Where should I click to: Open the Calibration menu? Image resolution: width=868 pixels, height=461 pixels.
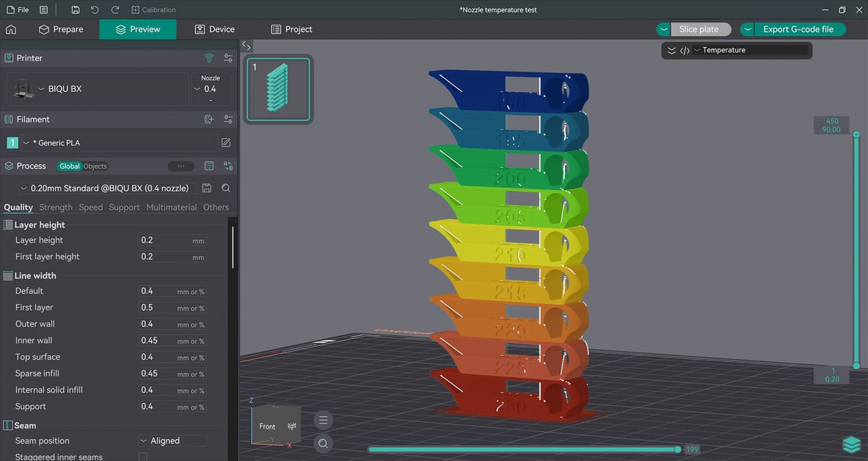click(x=154, y=9)
